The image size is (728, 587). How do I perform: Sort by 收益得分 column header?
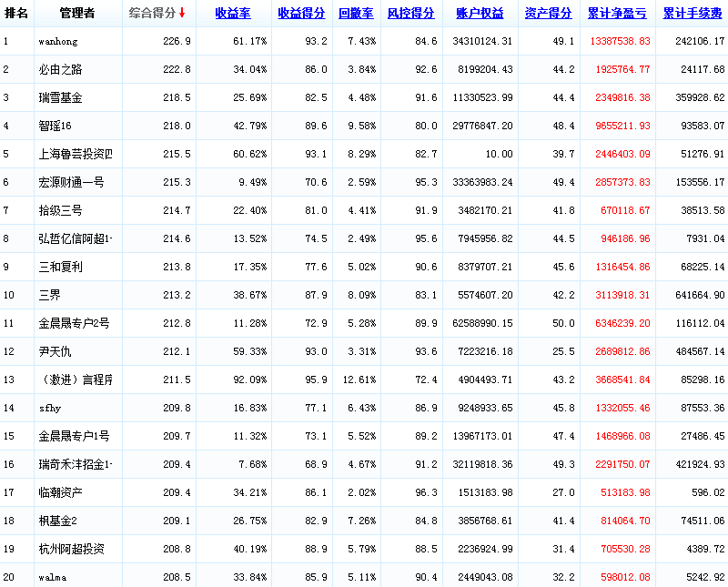[302, 14]
